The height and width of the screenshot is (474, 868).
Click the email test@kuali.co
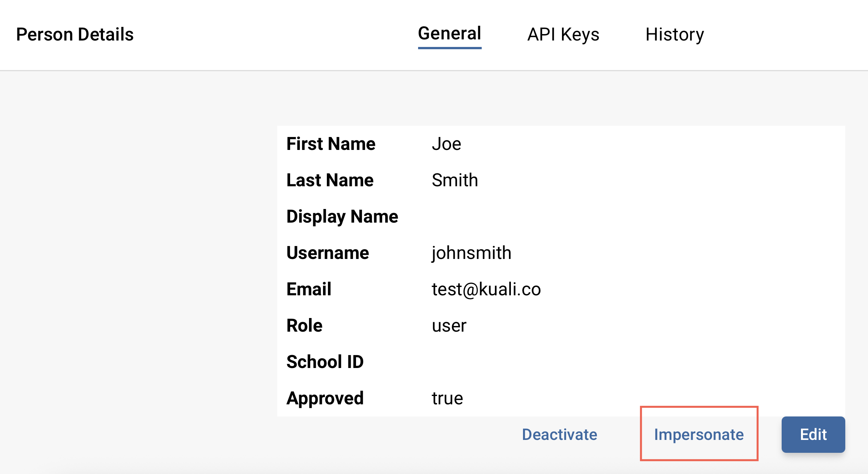[487, 289]
